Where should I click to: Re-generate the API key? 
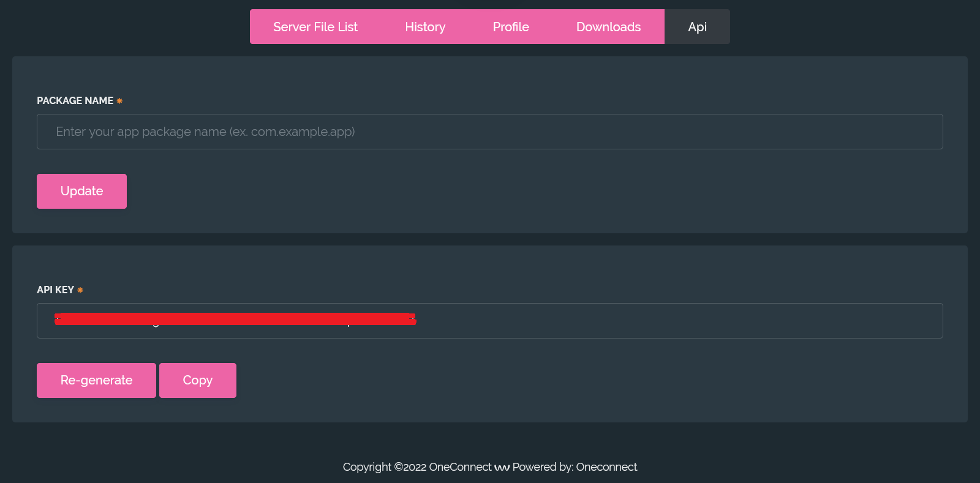click(96, 380)
